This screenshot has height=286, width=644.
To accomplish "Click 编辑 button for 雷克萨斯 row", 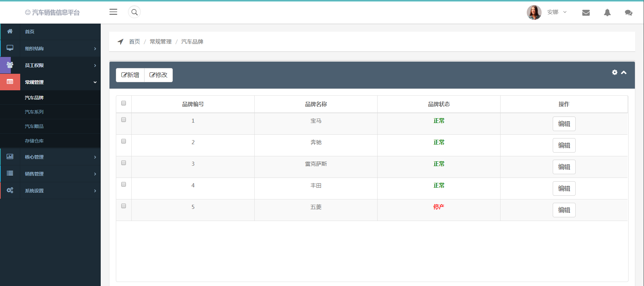I will tap(564, 167).
